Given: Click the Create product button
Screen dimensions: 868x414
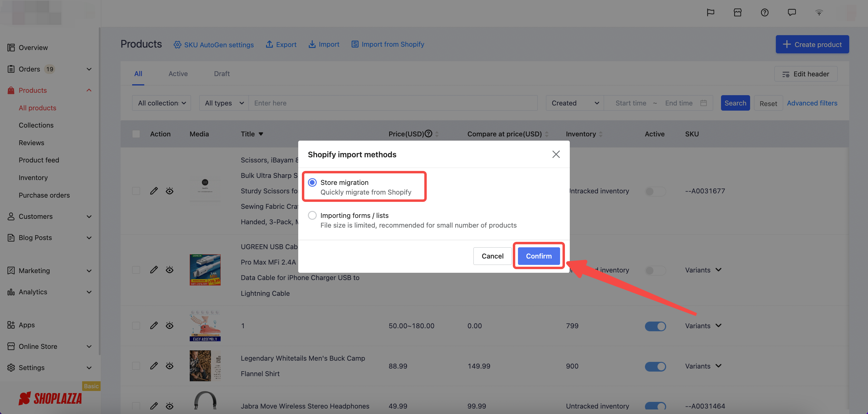Looking at the screenshot, I should tap(812, 45).
